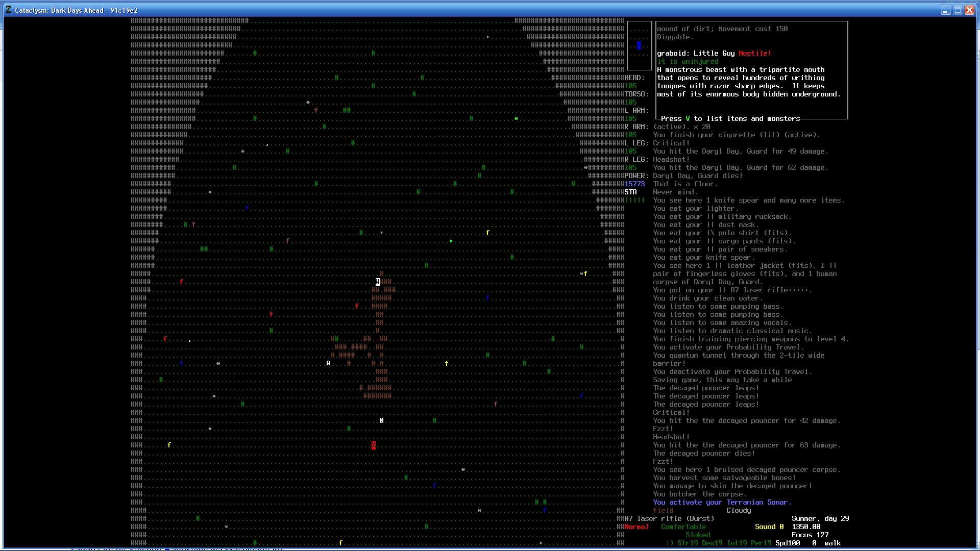Screen dimensions: 980x551
Task: Click the red Normal status label
Action: pyautogui.click(x=636, y=527)
